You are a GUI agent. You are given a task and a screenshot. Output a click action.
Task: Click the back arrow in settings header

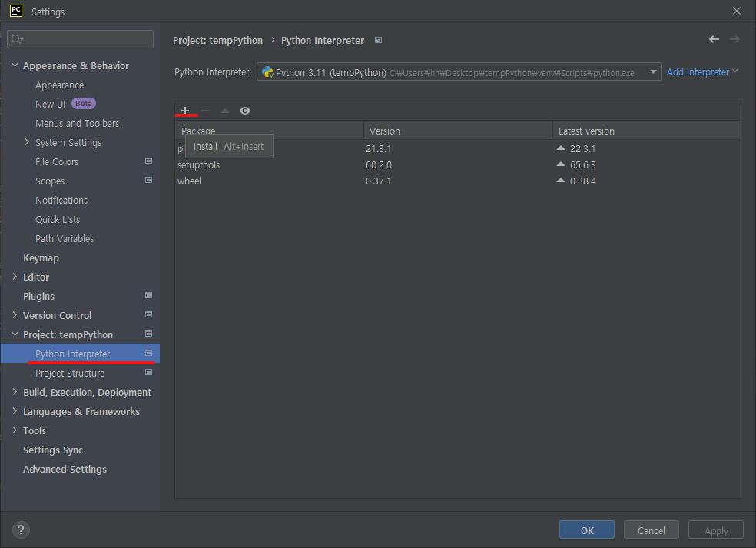pyautogui.click(x=714, y=39)
